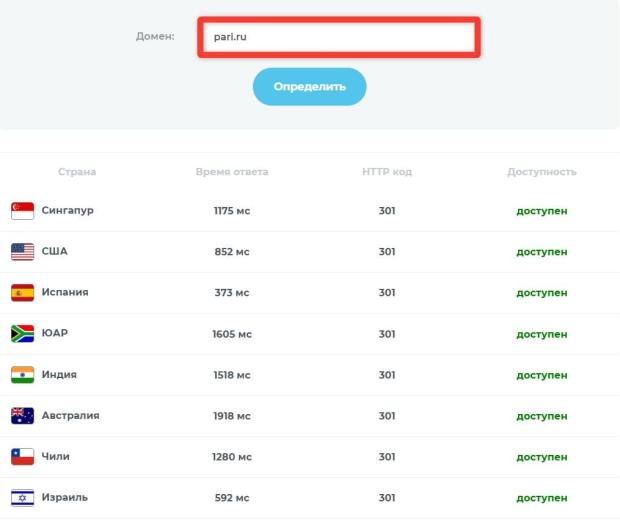Click the 301 code in Индия row

387,375
